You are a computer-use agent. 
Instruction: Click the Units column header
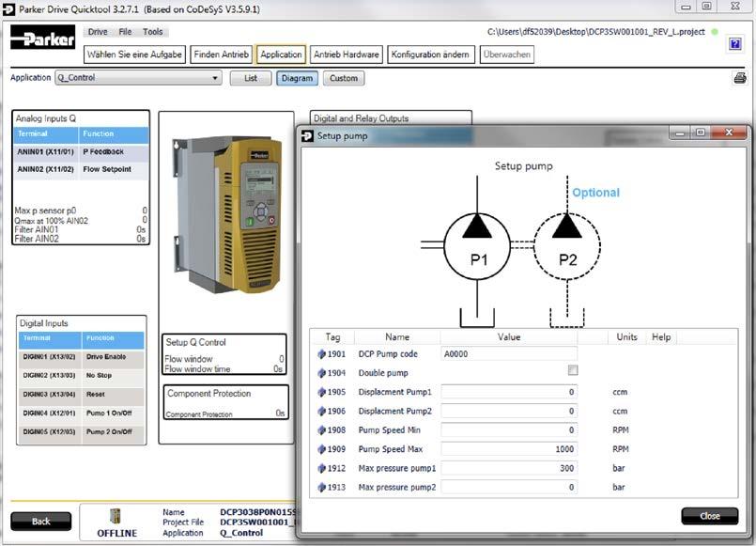pos(626,337)
